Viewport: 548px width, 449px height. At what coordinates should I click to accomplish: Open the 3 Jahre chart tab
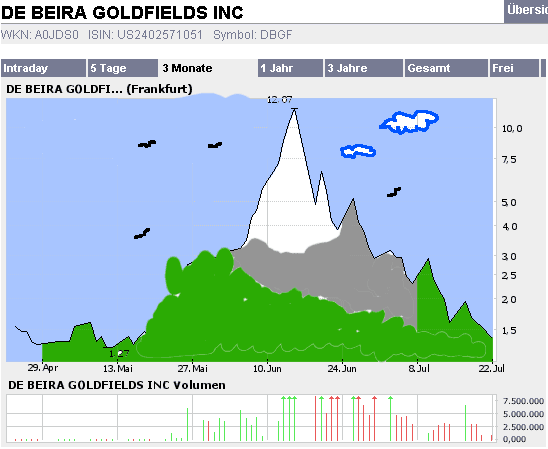click(x=364, y=68)
